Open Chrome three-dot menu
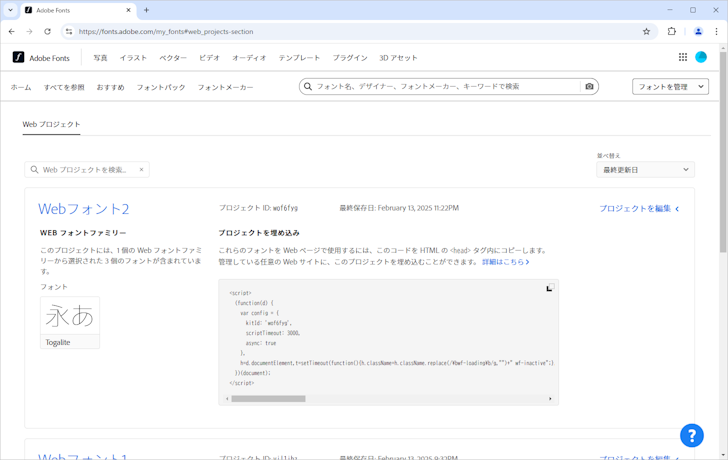Image resolution: width=728 pixels, height=460 pixels. pos(716,32)
